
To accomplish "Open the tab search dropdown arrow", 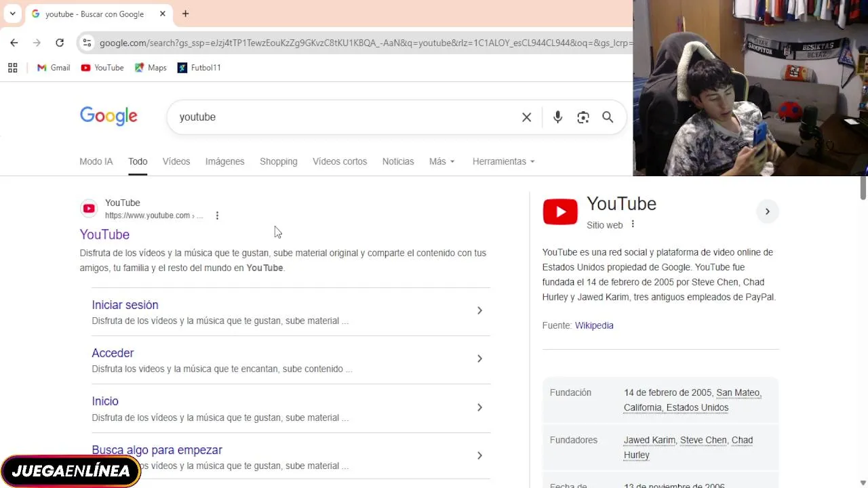I will tap(12, 14).
